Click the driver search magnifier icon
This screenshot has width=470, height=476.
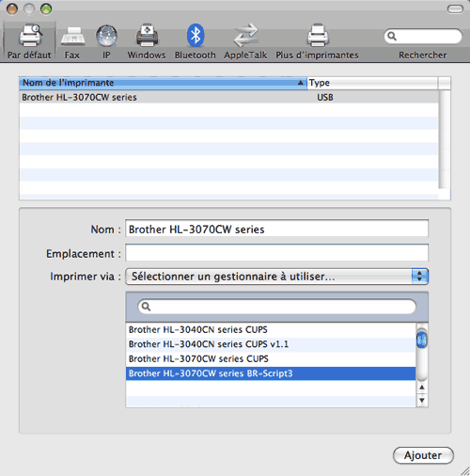tap(146, 307)
